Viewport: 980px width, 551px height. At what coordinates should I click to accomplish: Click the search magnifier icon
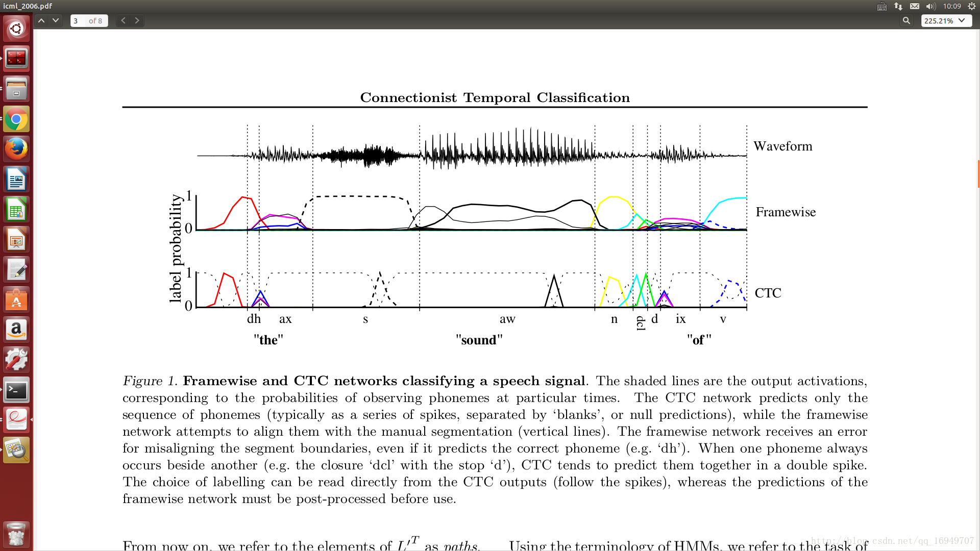click(x=906, y=20)
